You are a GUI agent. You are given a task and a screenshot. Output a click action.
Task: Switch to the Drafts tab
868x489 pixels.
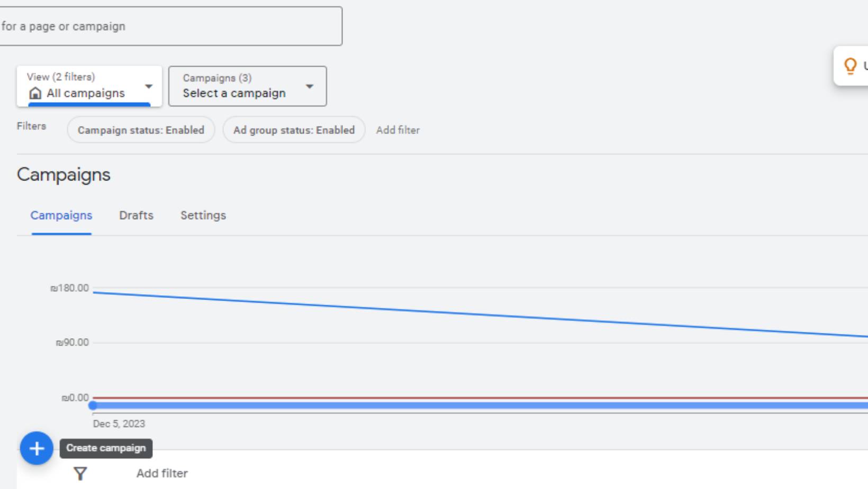[136, 215]
